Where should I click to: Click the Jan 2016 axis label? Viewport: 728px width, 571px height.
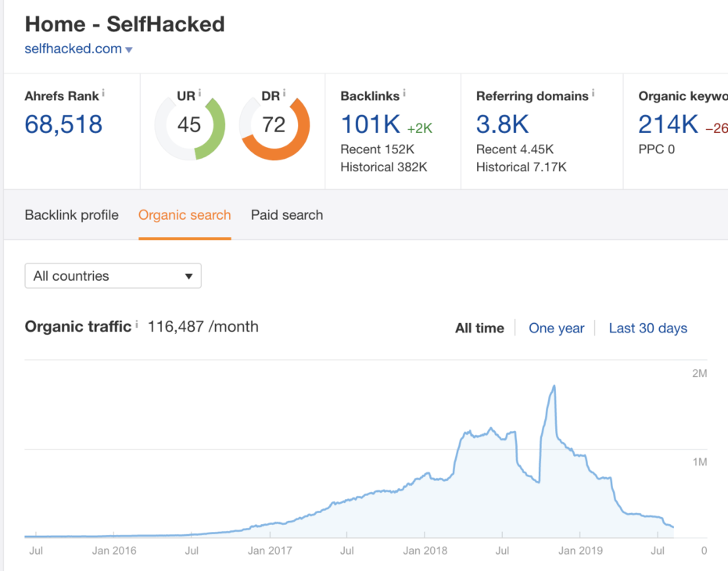coord(114,551)
